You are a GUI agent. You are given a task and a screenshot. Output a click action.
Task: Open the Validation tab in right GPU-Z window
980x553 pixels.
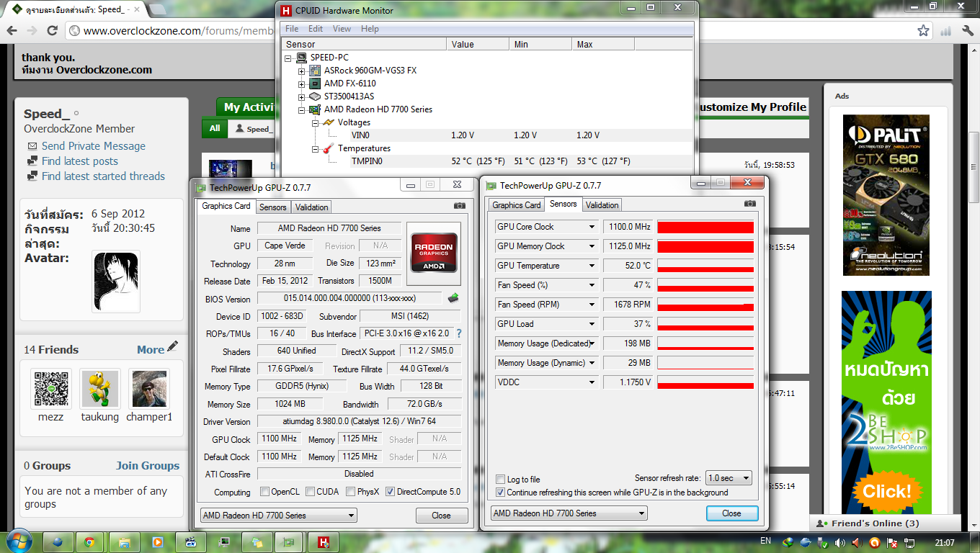coord(602,205)
